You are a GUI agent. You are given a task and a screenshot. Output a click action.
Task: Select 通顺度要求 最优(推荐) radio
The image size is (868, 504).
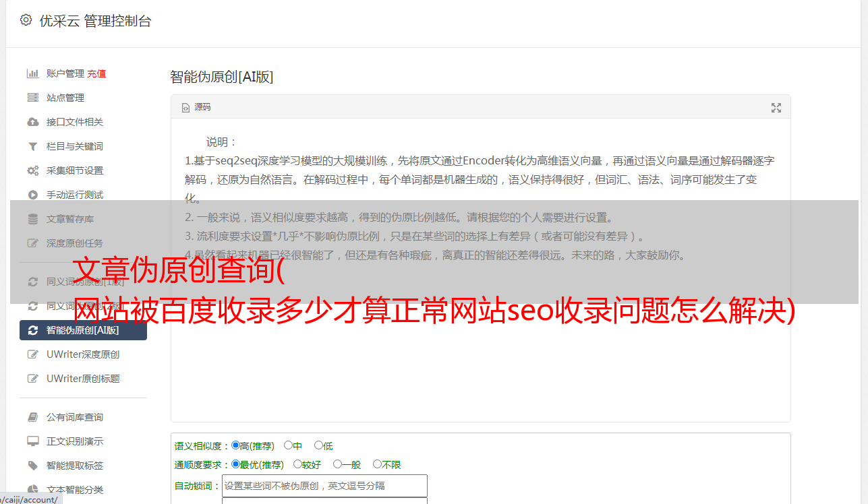tap(235, 464)
